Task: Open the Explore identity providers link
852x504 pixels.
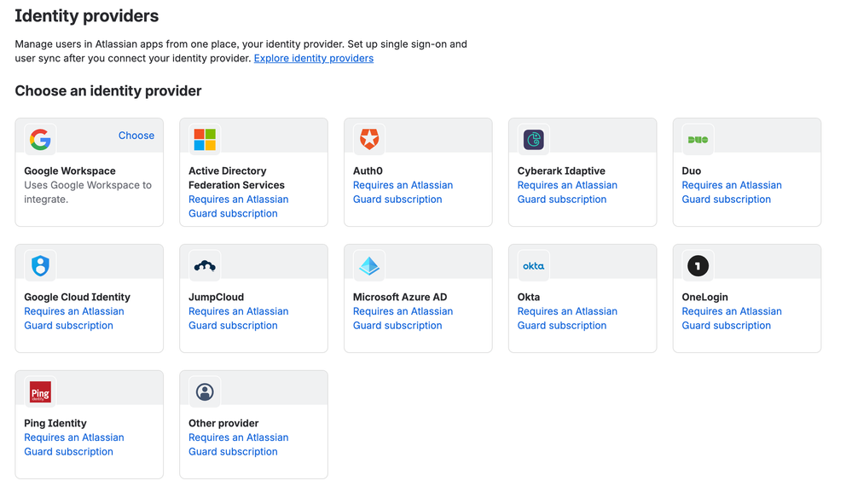Action: [x=314, y=58]
